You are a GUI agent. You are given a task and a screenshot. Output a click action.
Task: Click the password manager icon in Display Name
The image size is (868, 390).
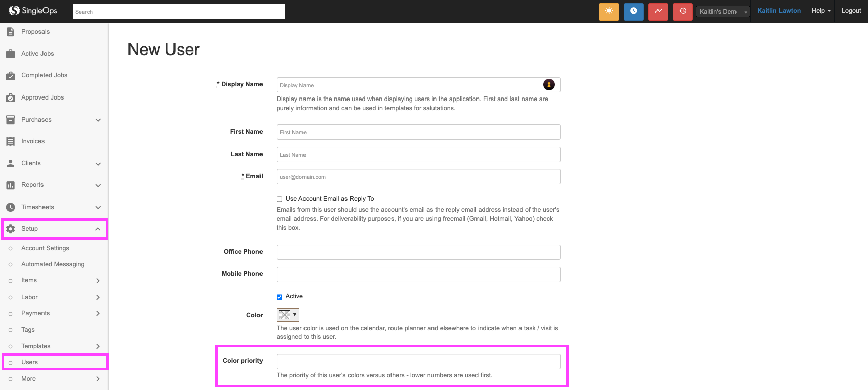coord(549,85)
